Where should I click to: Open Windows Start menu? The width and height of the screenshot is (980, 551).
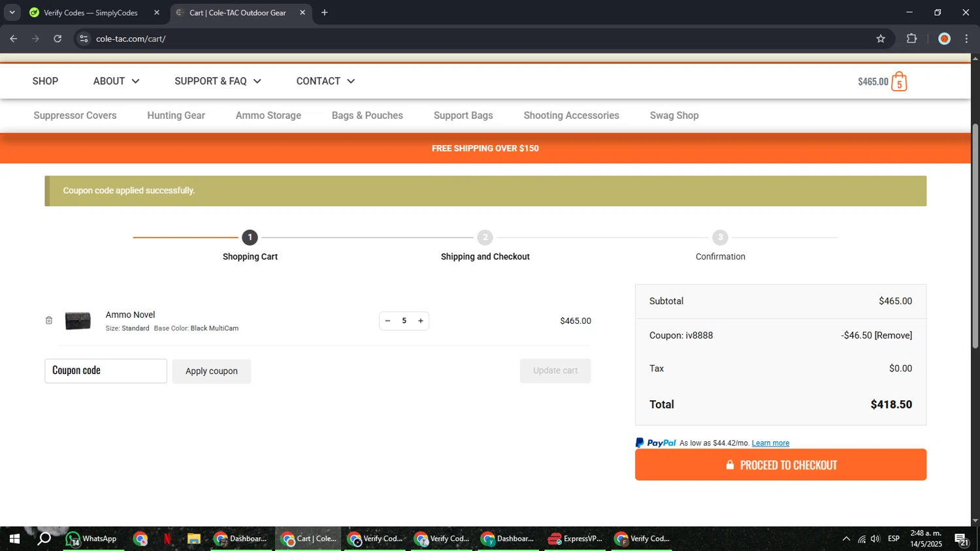14,539
